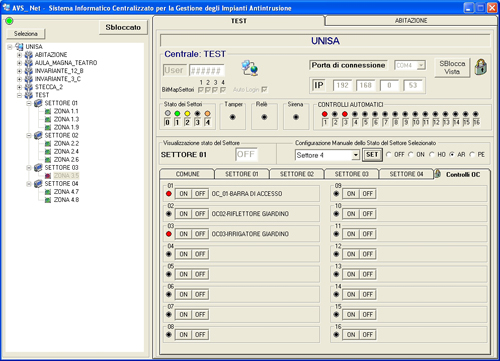The height and width of the screenshot is (361, 500).
Task: Click the ZONA 4.8 zone icon
Action: [x=48, y=200]
